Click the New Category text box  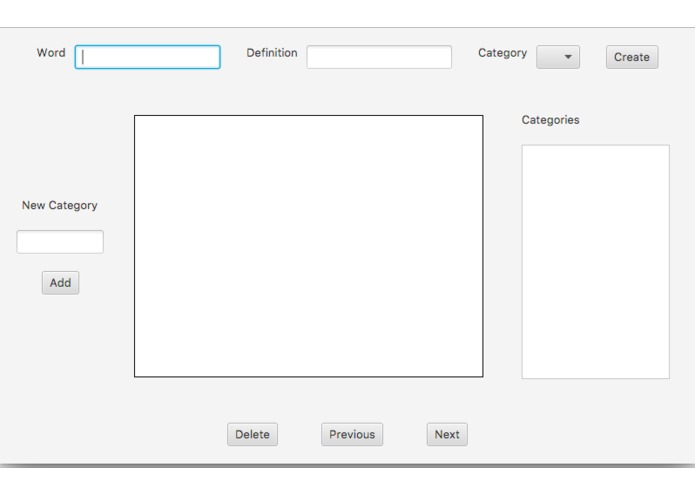tap(60, 242)
